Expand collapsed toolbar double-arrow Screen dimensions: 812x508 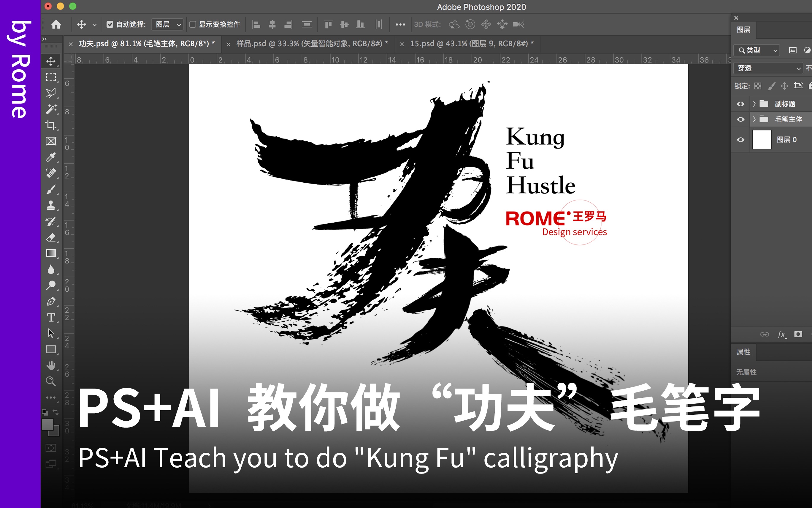44,39
